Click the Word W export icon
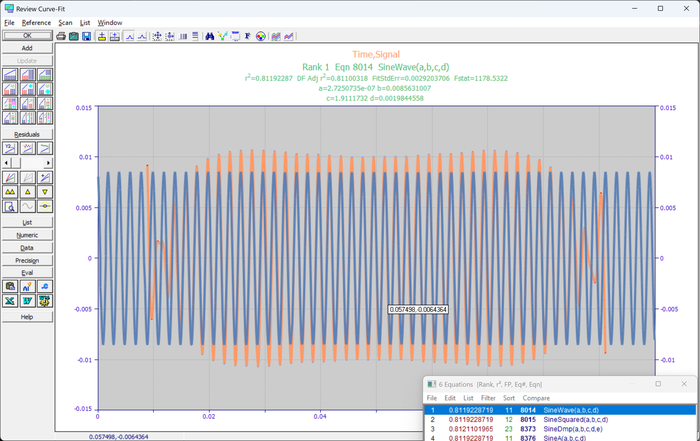Image resolution: width=700 pixels, height=441 pixels. (x=28, y=301)
